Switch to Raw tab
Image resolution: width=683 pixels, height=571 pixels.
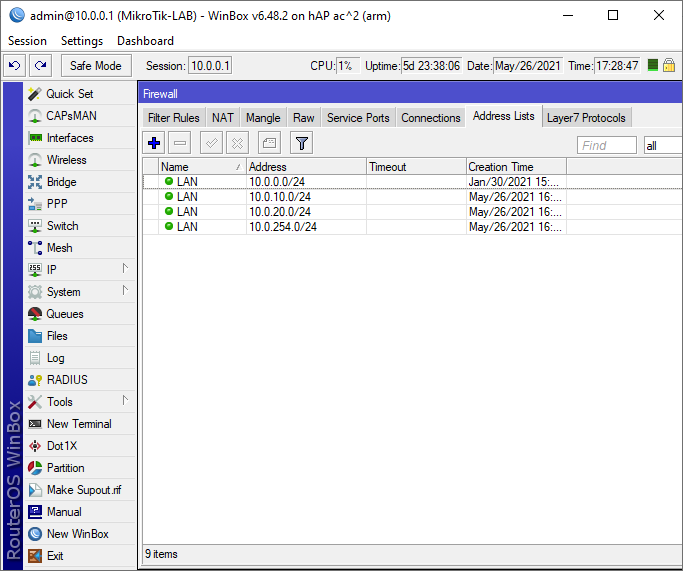pyautogui.click(x=304, y=118)
